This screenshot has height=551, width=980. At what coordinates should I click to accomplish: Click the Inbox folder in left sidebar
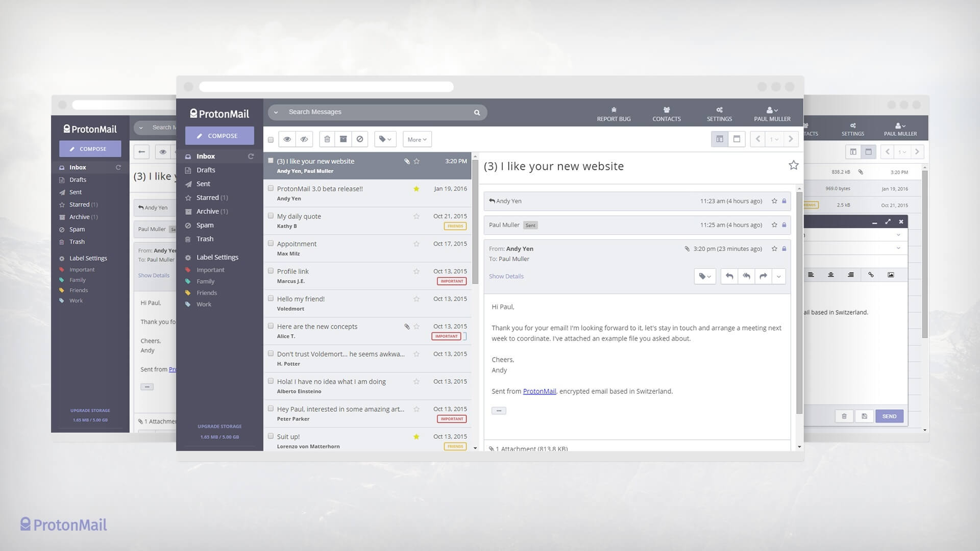point(205,156)
